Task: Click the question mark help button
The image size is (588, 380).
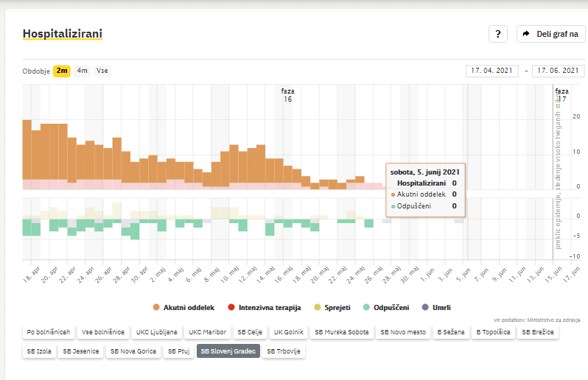Action: pyautogui.click(x=498, y=34)
